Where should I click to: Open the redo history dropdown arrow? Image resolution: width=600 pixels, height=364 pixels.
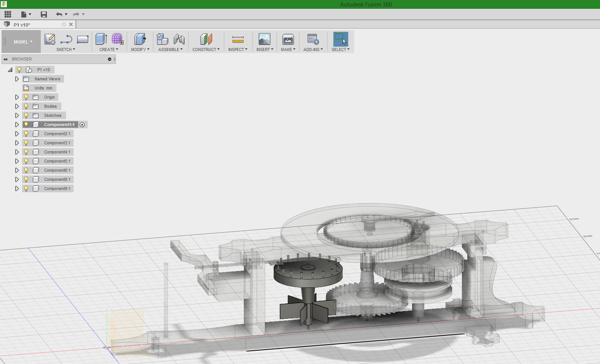(x=83, y=14)
